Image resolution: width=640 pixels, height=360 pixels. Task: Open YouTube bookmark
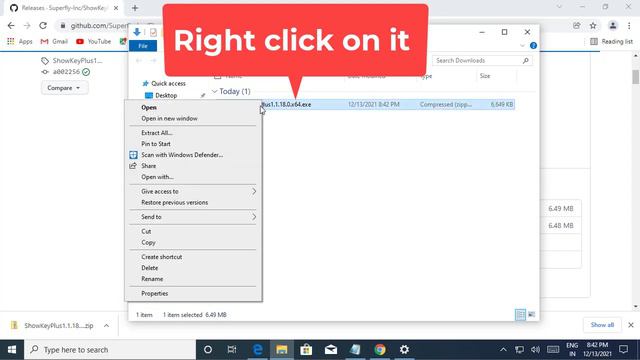coord(93,41)
